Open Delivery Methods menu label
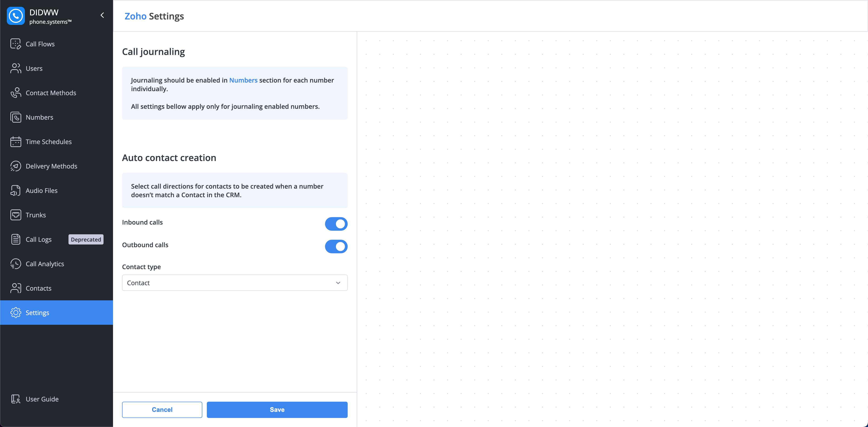Viewport: 868px width, 427px height. pos(52,166)
